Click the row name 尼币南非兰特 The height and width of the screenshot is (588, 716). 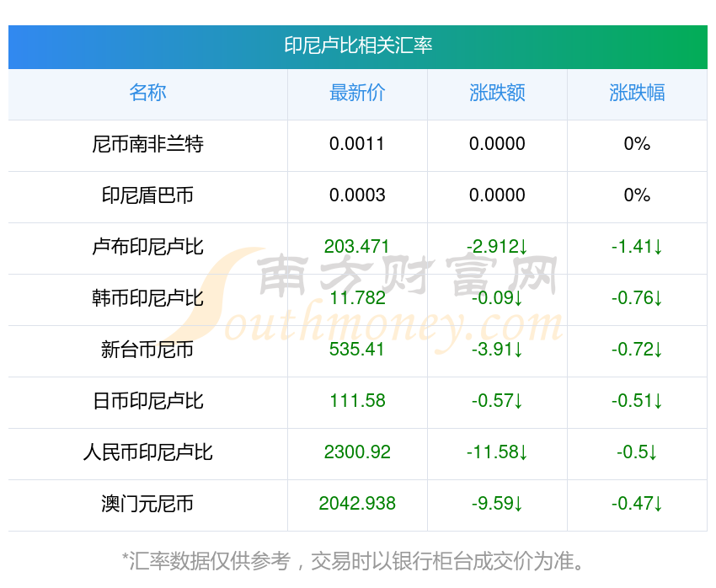click(147, 144)
